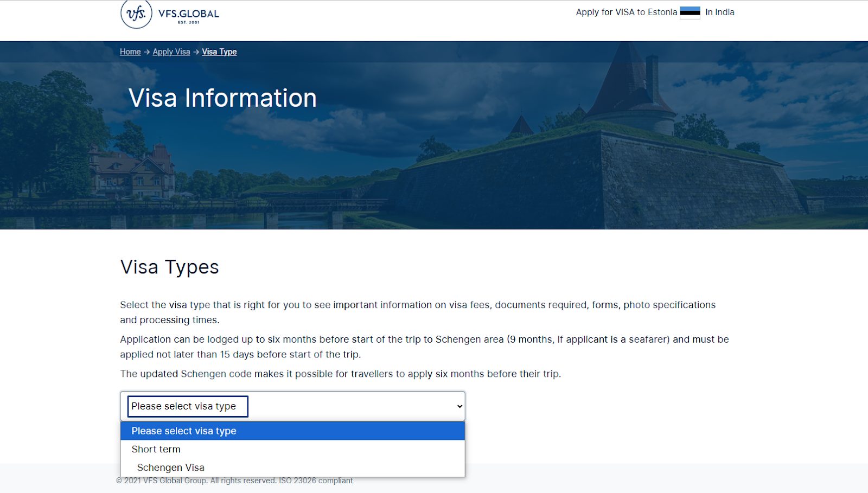This screenshot has width=868, height=493.
Task: Click the Estonia flag icon
Action: pos(690,12)
